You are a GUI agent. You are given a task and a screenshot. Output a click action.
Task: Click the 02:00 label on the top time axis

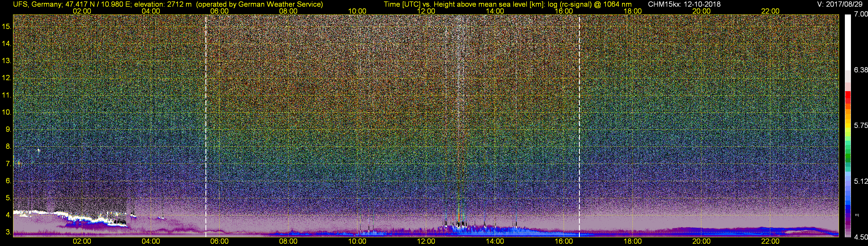coord(82,11)
